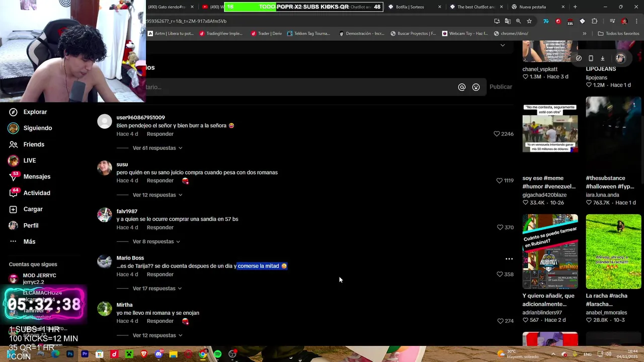Open the zoom magnifier in the address bar

pyautogui.click(x=518, y=21)
